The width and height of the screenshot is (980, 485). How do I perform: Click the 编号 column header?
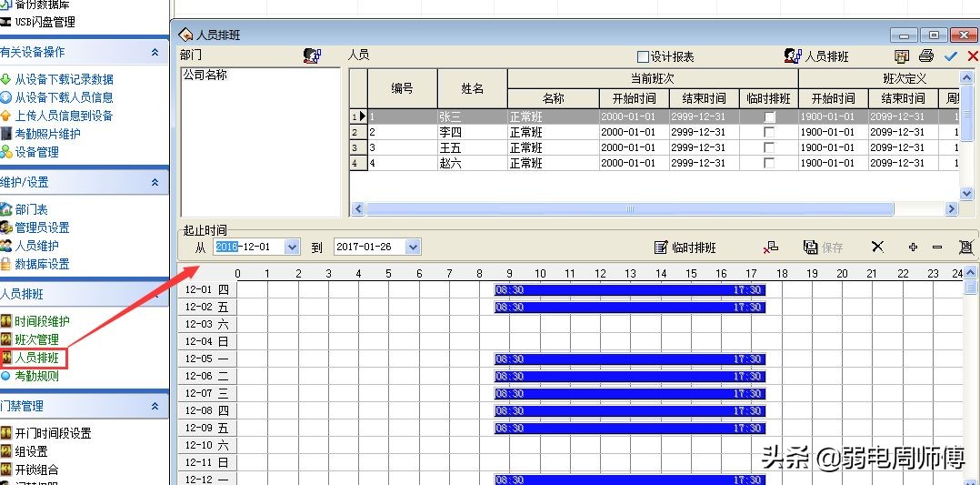(403, 89)
